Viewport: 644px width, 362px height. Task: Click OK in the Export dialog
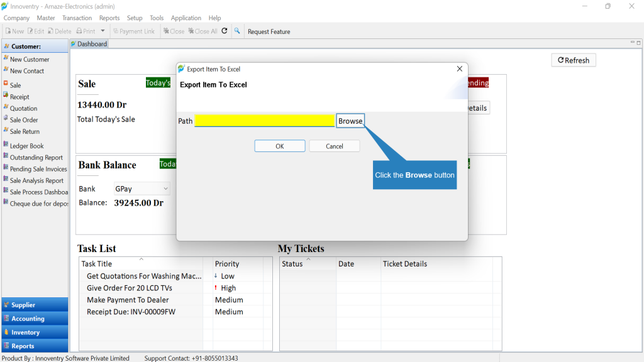pyautogui.click(x=280, y=146)
